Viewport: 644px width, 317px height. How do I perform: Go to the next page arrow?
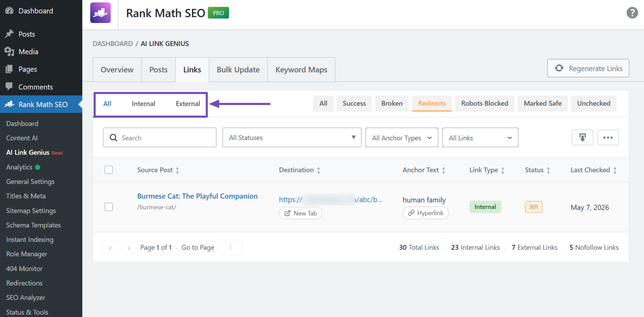point(129,248)
